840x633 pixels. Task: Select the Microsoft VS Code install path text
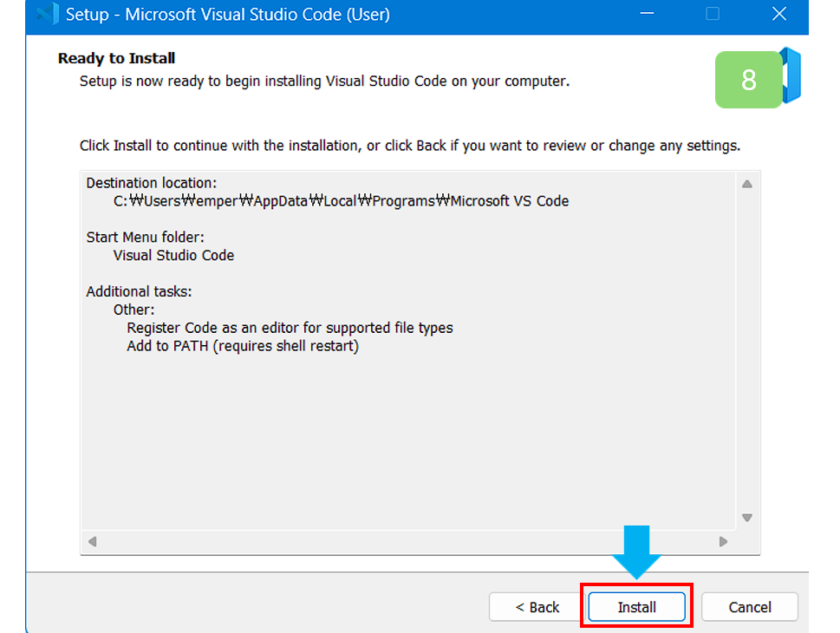coord(342,201)
